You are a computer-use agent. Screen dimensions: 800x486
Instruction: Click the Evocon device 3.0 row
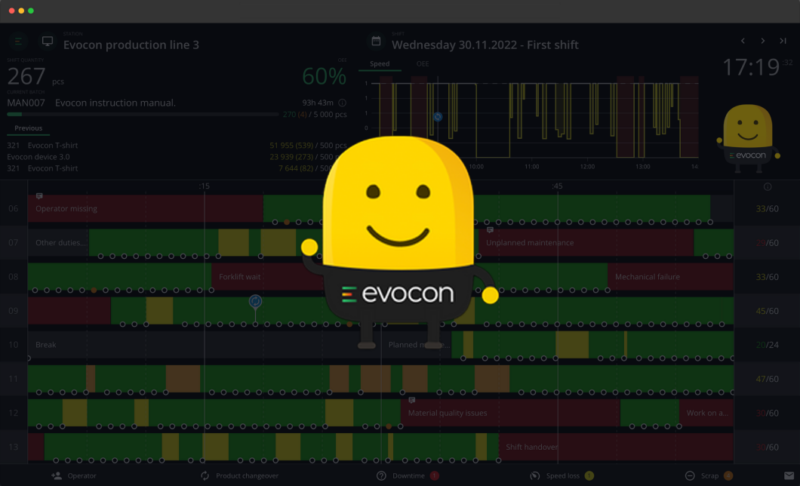(x=177, y=157)
